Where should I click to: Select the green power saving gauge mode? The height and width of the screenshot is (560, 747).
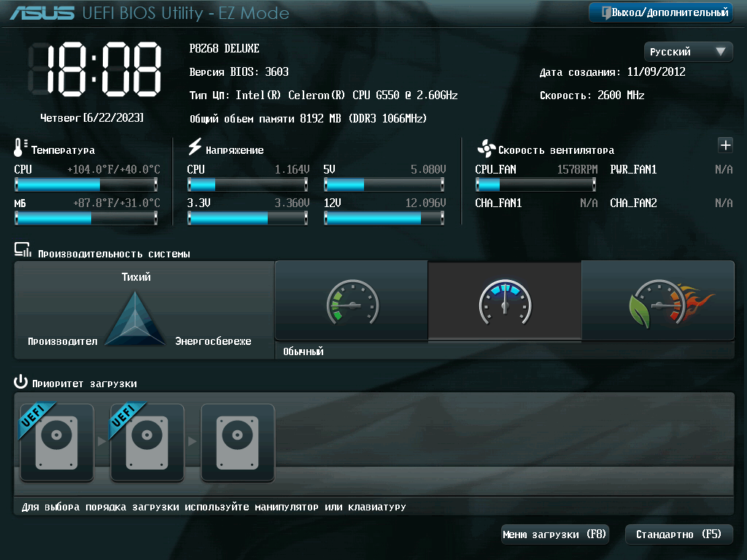tap(352, 301)
